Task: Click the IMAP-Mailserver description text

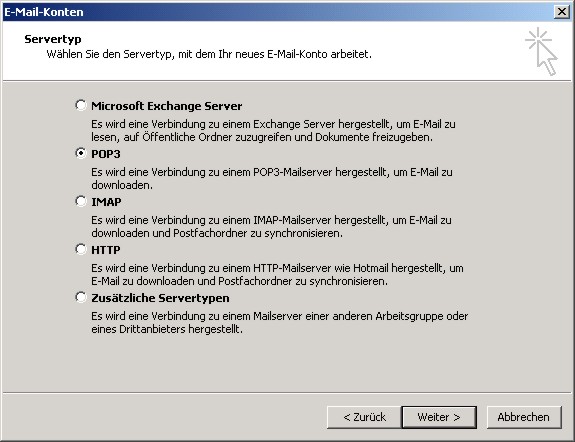Action: (271, 226)
